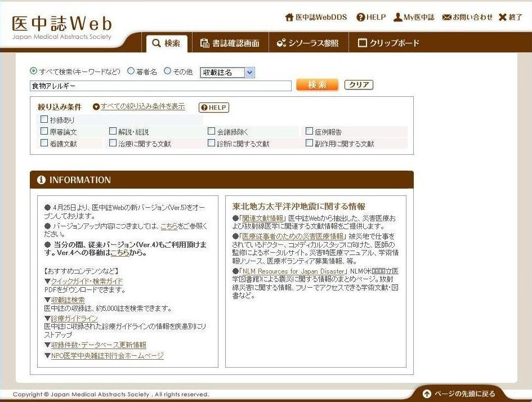The height and width of the screenshot is (402, 532).
Task: Check the 治療に関する文献 checkbox
Action: coord(113,143)
